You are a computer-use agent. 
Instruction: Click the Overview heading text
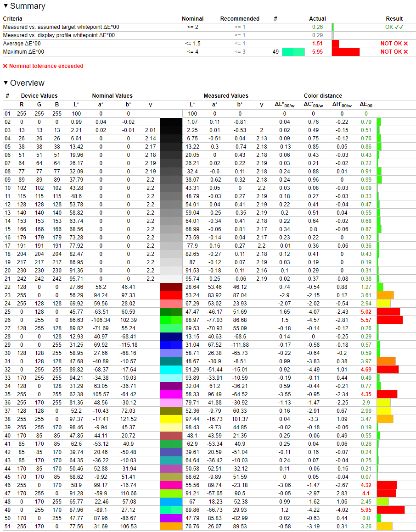(x=27, y=83)
